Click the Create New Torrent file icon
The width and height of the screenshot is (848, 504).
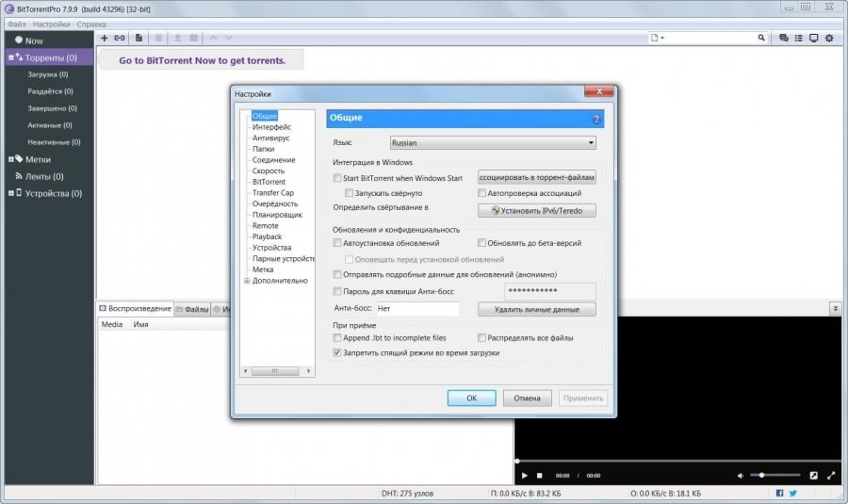[x=139, y=39]
